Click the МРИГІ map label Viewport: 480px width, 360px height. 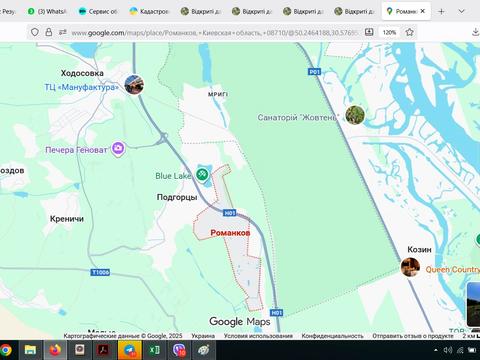tap(218, 95)
